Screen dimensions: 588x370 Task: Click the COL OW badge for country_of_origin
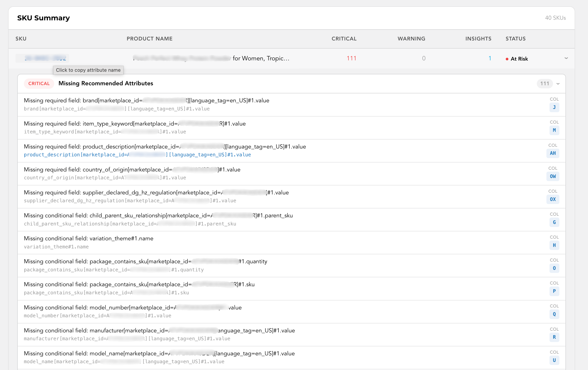coord(553,176)
